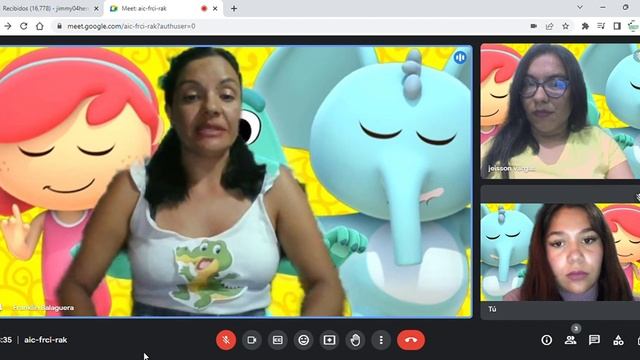Viewport: 640px width, 360px height.
Task: Bookmark this page with the star
Action: click(x=565, y=26)
